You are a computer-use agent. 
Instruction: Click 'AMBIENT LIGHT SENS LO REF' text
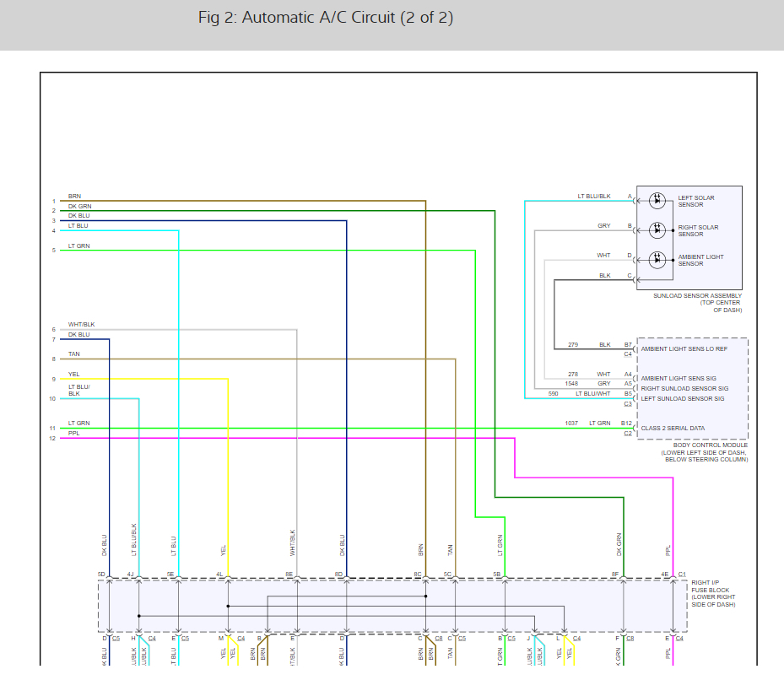click(x=684, y=349)
